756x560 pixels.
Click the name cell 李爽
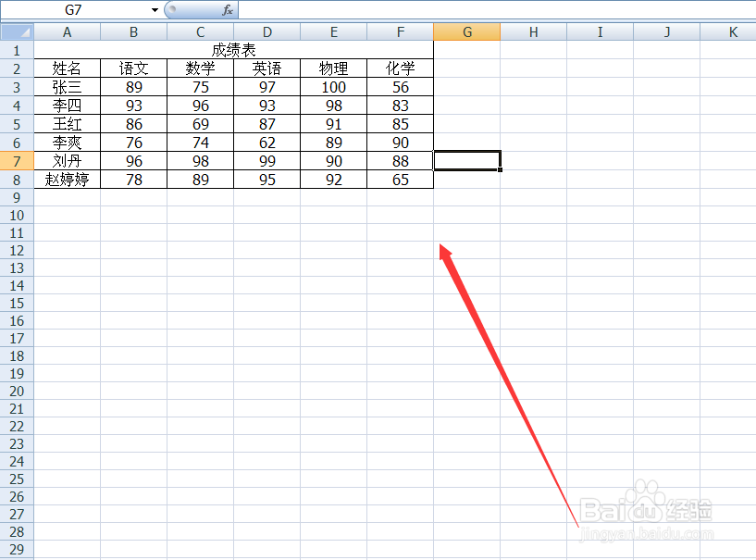pyautogui.click(x=67, y=143)
